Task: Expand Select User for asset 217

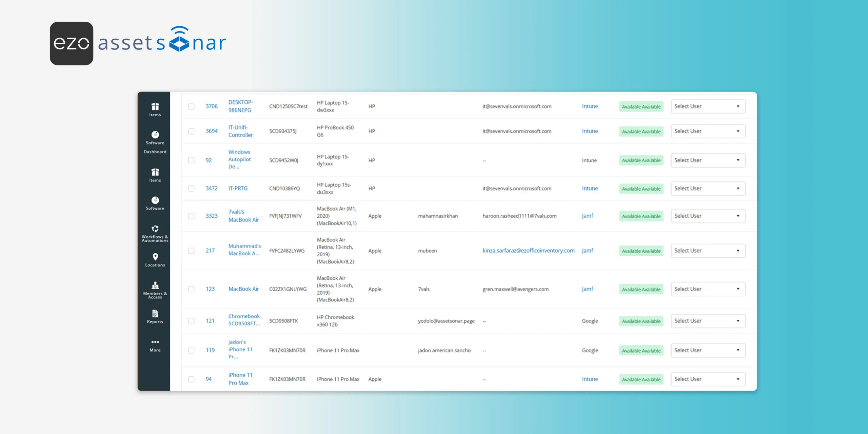Action: (x=708, y=251)
